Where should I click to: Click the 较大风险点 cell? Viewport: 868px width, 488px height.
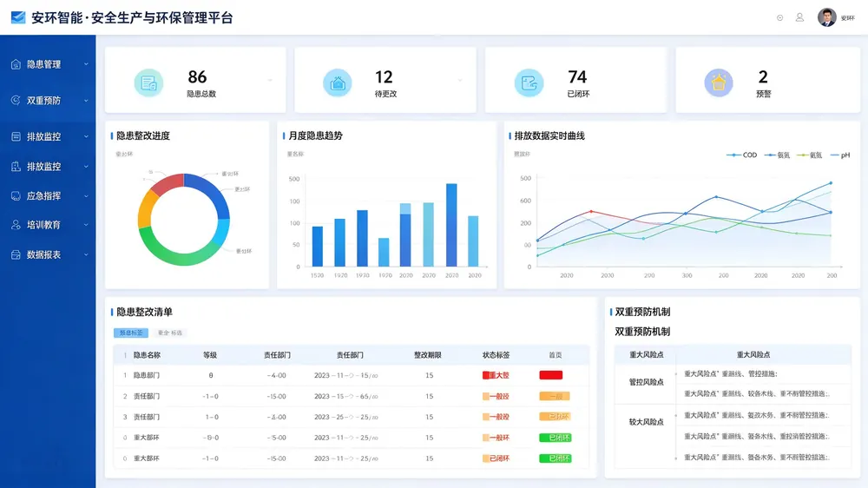pyautogui.click(x=646, y=422)
